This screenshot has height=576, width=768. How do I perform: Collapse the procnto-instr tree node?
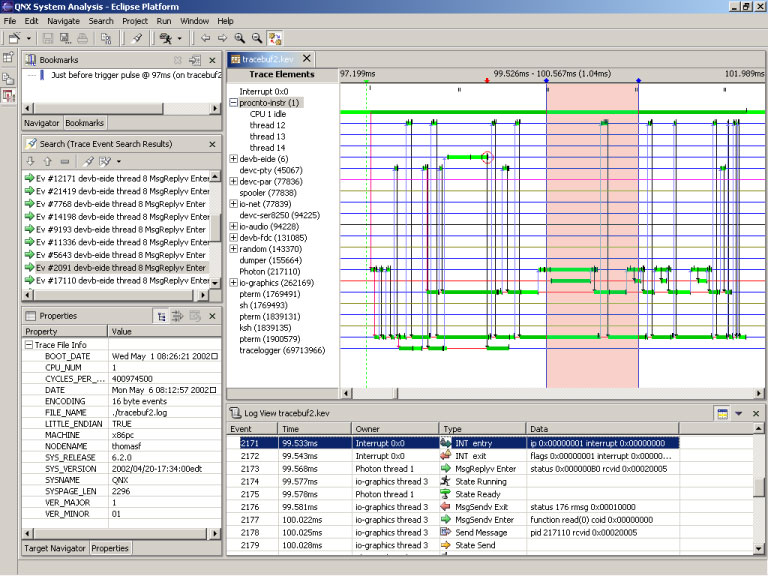234,102
